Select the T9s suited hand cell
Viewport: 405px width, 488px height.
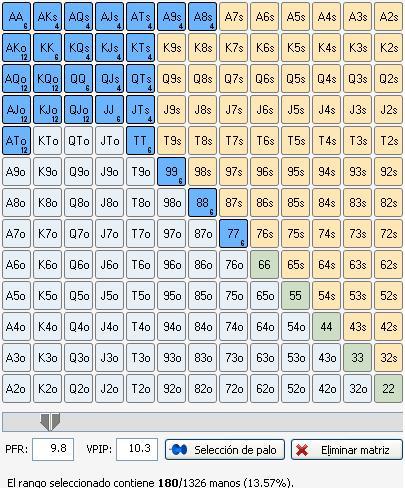tap(171, 141)
